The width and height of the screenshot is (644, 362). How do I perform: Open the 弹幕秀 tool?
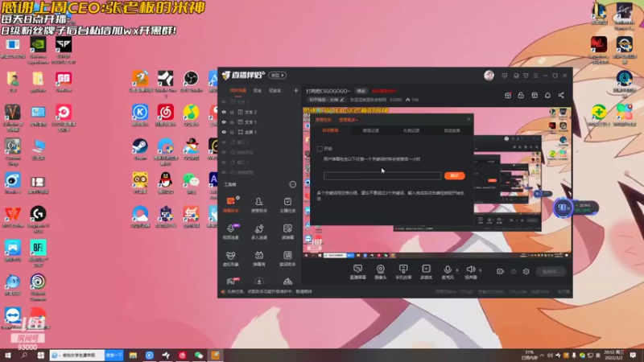pos(258,258)
